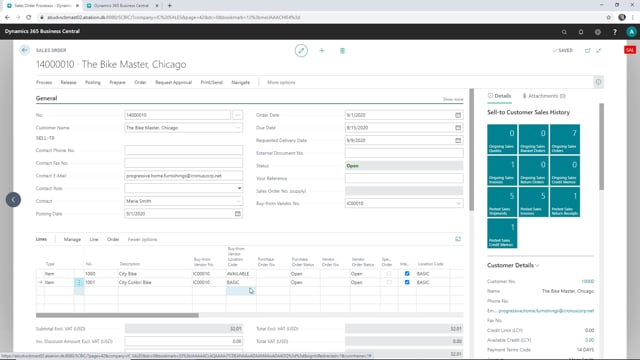Open the Posted Sales Shipments tile
Viewport: 640px width, 360px height.
[x=502, y=202]
